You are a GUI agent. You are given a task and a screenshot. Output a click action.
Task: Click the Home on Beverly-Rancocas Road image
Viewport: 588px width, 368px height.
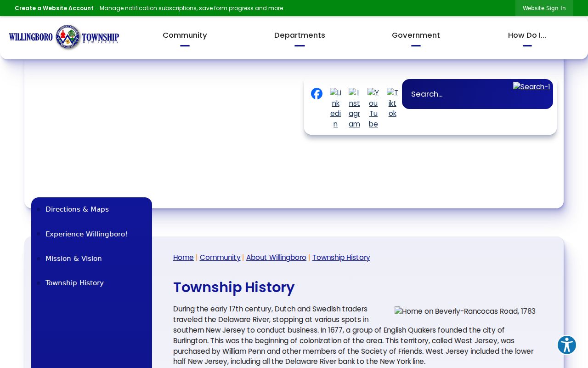click(x=465, y=311)
